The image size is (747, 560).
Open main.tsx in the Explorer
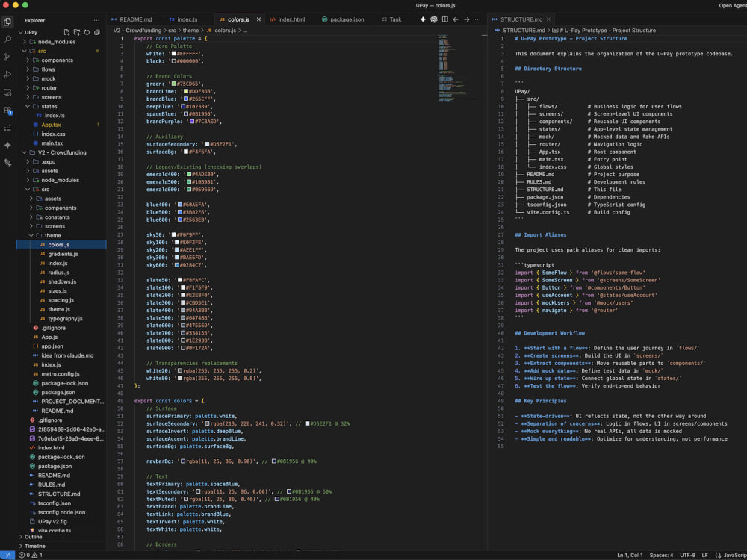(x=52, y=143)
